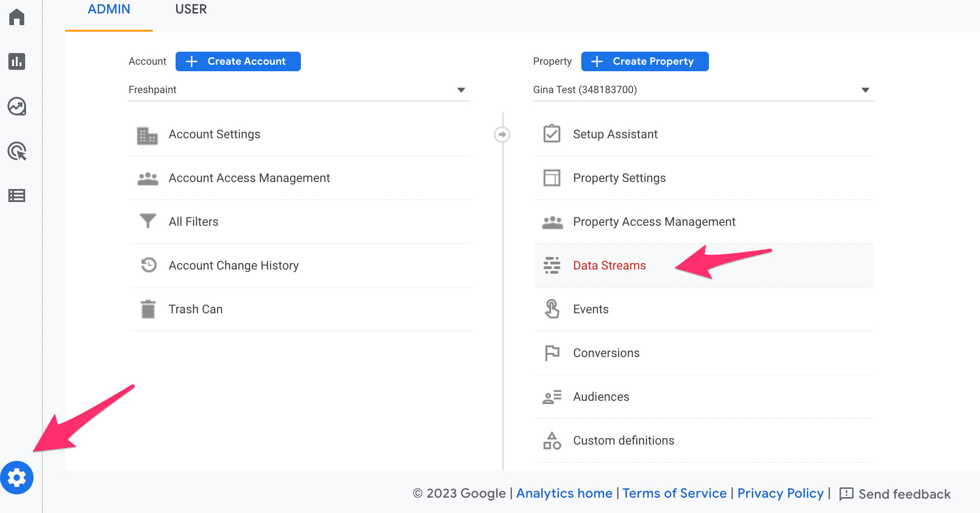
Task: Click the Trash Can icon
Action: coord(148,309)
